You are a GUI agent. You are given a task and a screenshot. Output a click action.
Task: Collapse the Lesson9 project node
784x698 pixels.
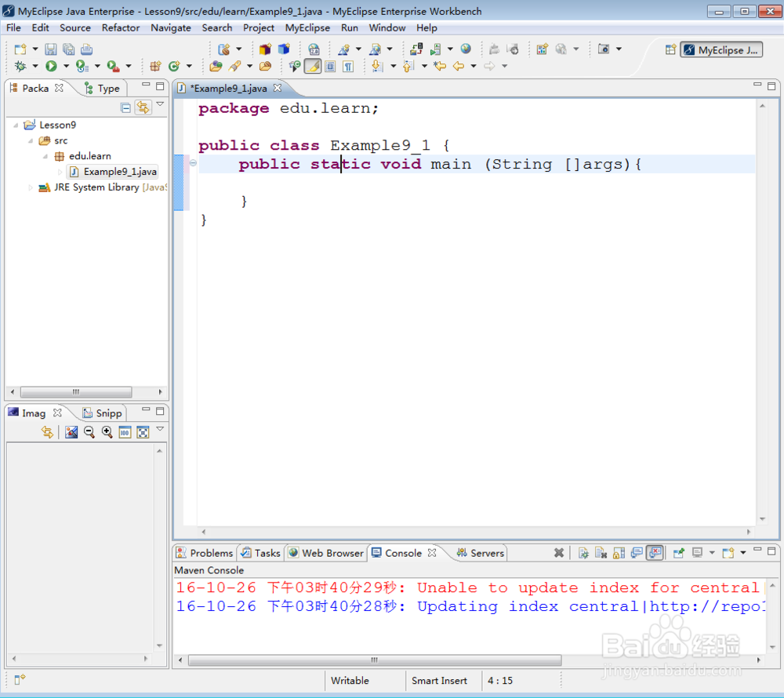coord(16,125)
